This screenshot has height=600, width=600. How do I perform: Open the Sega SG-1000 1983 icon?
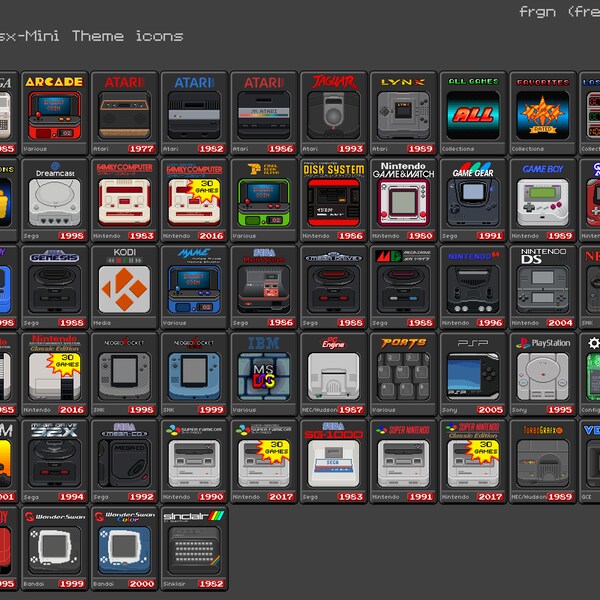[x=333, y=461]
